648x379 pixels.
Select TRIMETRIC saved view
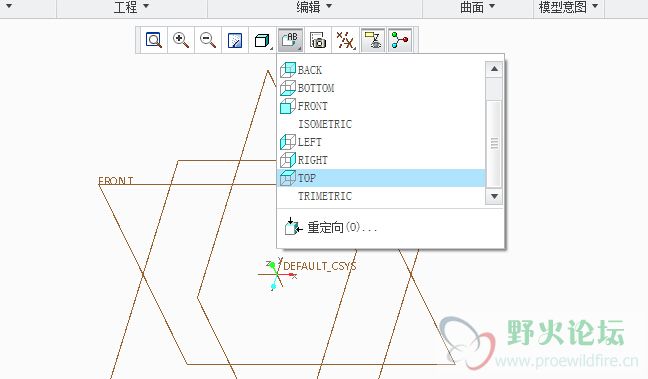point(382,196)
